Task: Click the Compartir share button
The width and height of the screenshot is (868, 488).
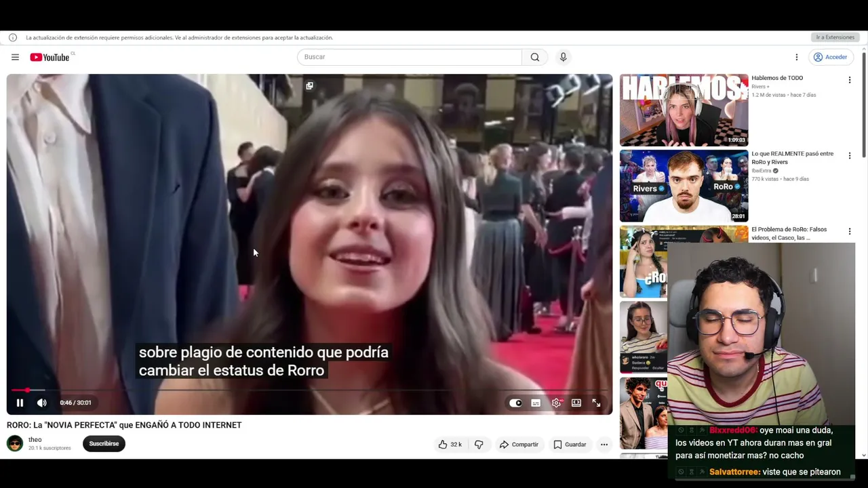Action: point(519,445)
